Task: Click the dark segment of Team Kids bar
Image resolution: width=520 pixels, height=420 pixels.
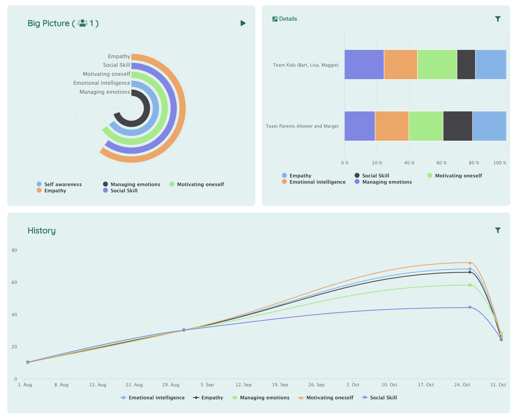Action: tap(466, 64)
